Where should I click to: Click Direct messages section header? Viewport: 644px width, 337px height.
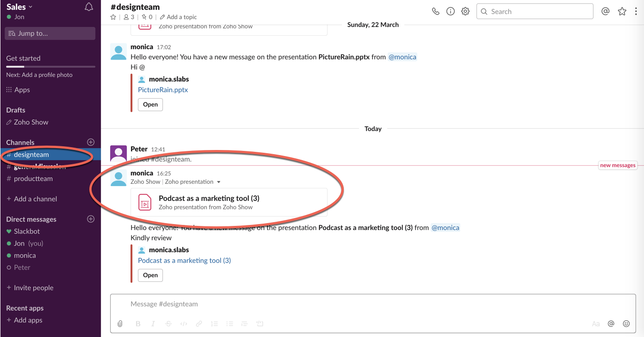click(x=31, y=219)
